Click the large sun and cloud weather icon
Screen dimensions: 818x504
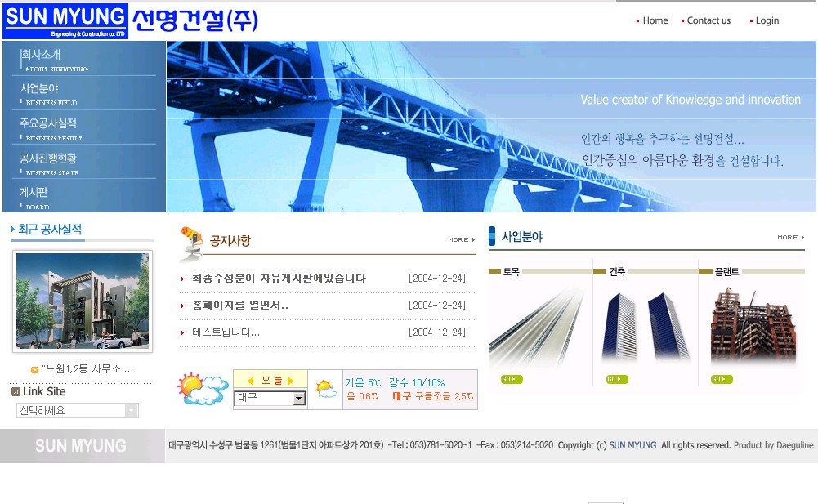point(203,389)
